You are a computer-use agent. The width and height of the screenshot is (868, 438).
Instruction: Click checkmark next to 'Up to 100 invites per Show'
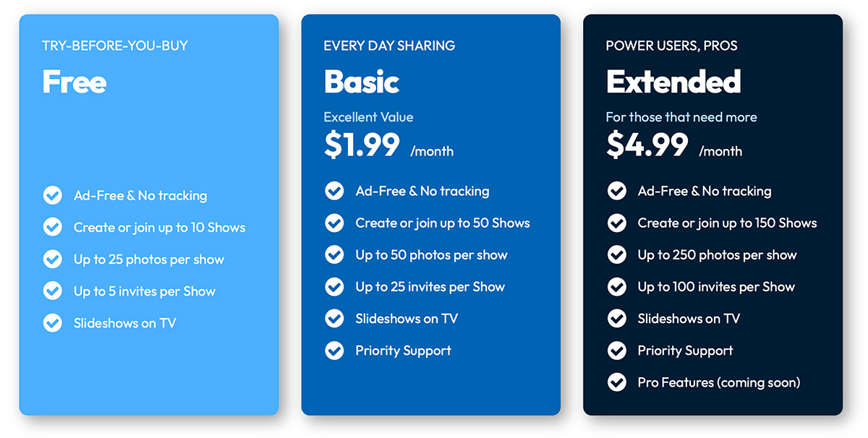[616, 287]
